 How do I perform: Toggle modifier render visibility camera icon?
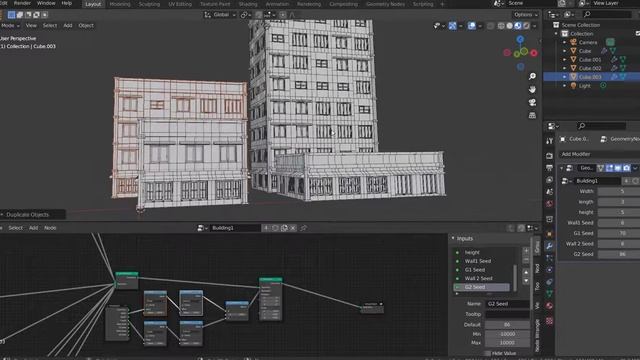point(627,168)
